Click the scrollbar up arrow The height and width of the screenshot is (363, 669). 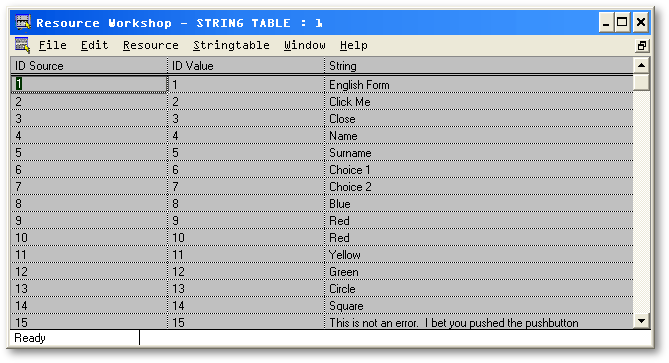tap(641, 65)
